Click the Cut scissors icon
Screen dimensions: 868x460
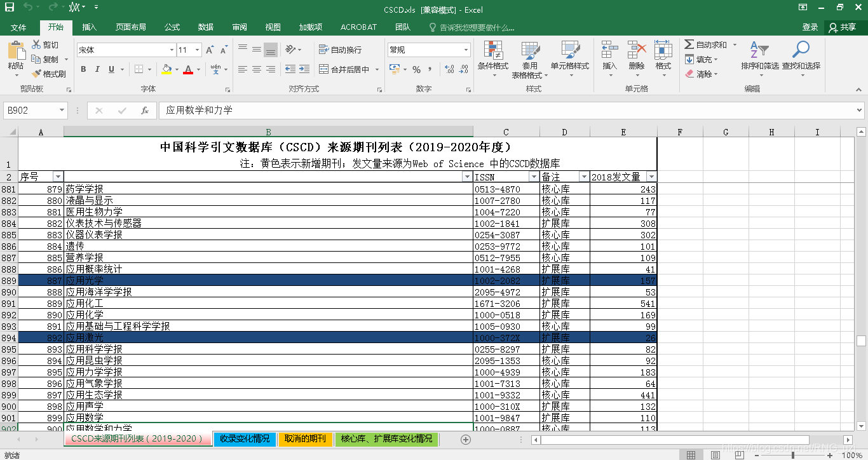coord(37,44)
